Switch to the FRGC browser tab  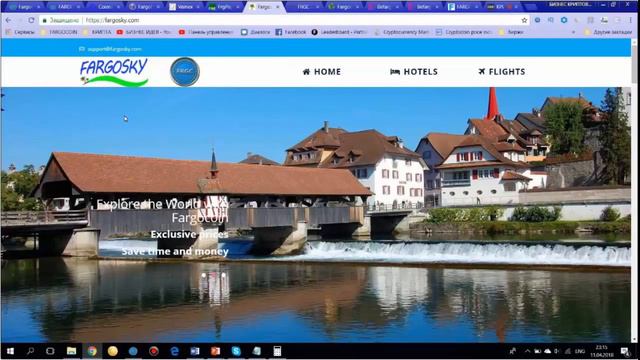coord(304,7)
